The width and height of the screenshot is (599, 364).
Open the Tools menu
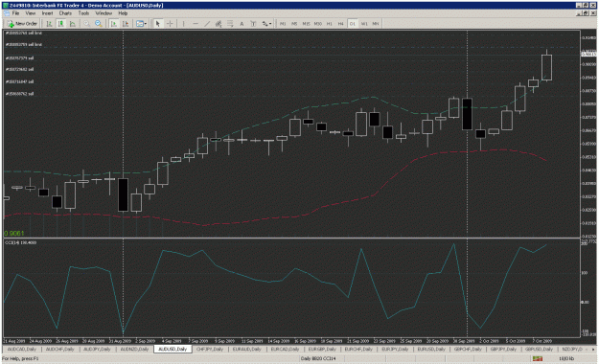[x=83, y=13]
